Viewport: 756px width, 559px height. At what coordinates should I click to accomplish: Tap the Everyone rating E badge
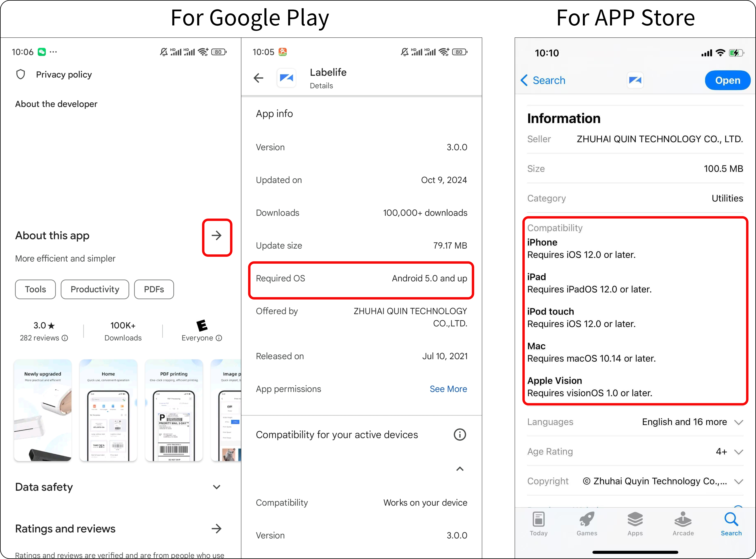tap(202, 325)
